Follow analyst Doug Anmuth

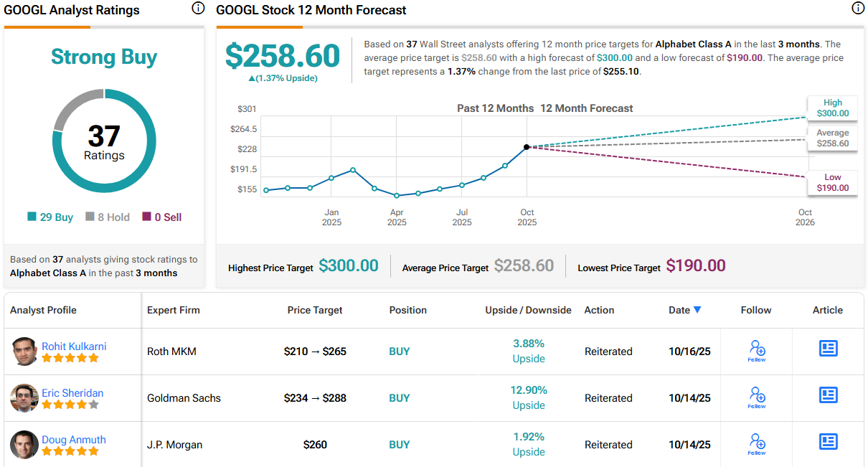tap(757, 444)
